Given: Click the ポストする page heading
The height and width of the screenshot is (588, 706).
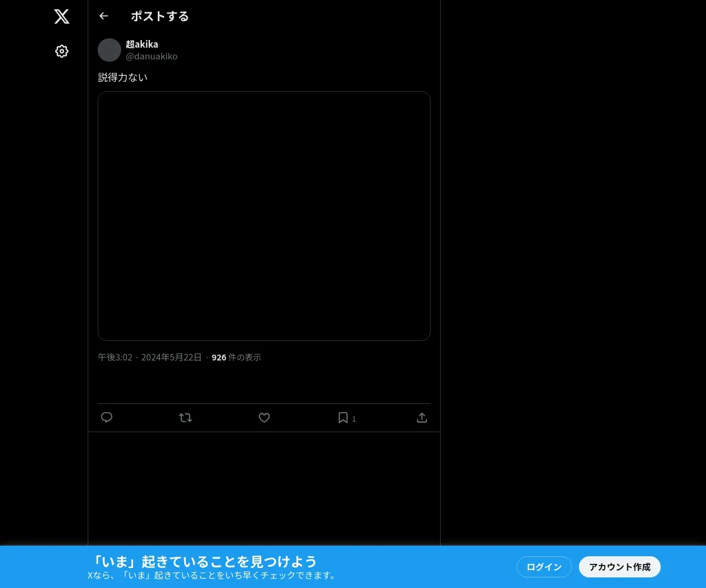Looking at the screenshot, I should 160,16.
